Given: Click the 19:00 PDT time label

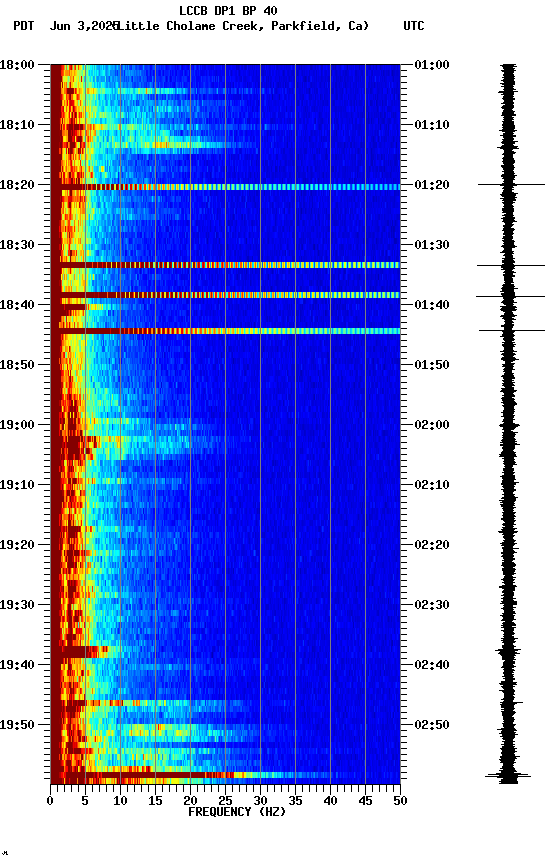Looking at the screenshot, I should pyautogui.click(x=17, y=425).
